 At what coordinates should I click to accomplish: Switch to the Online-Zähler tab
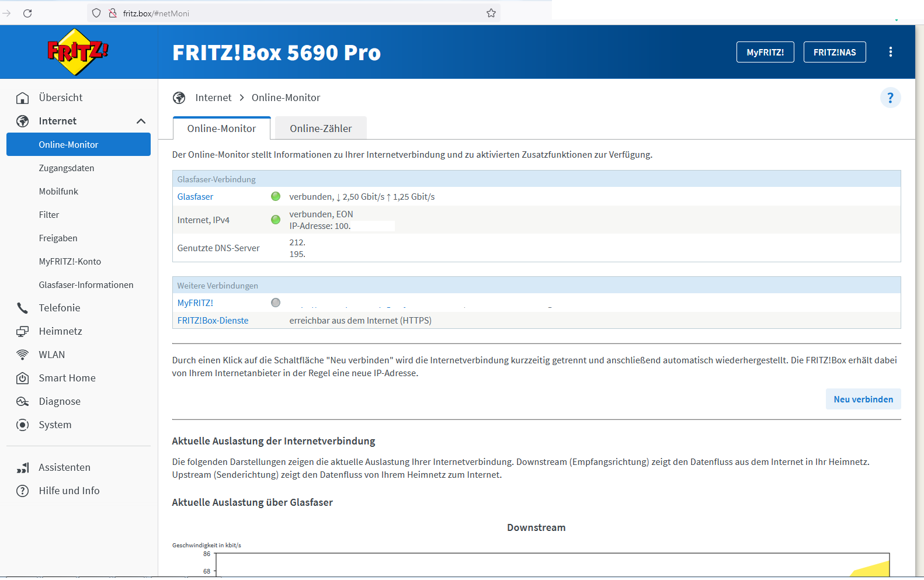pos(321,128)
